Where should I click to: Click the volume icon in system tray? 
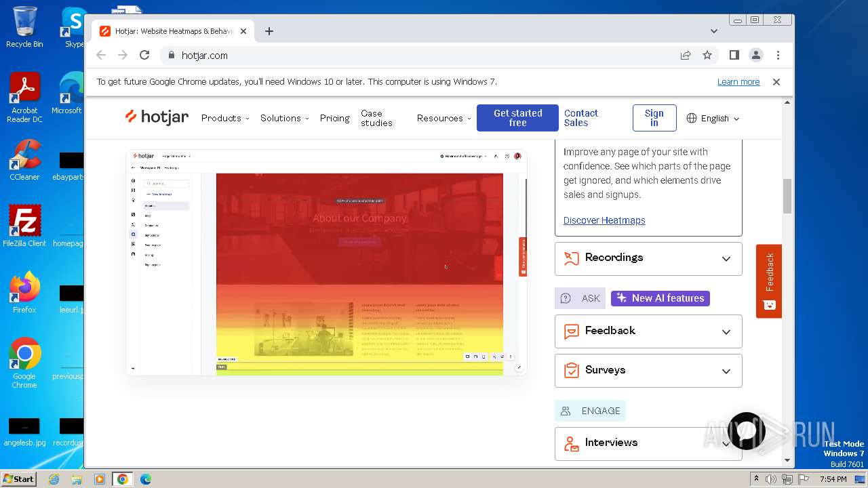tap(771, 479)
